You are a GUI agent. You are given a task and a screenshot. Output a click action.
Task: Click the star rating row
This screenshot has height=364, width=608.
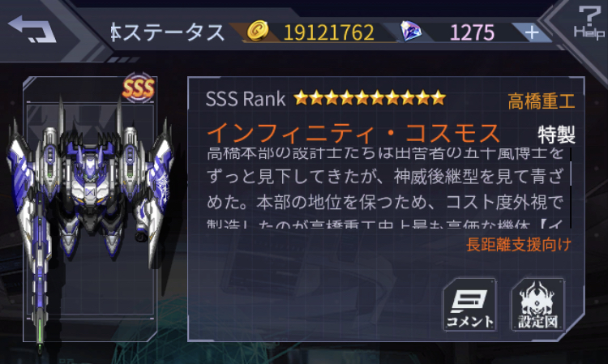(x=370, y=98)
